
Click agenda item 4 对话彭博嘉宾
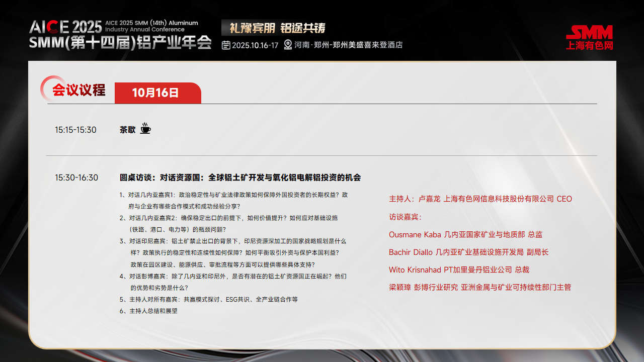tap(233, 282)
